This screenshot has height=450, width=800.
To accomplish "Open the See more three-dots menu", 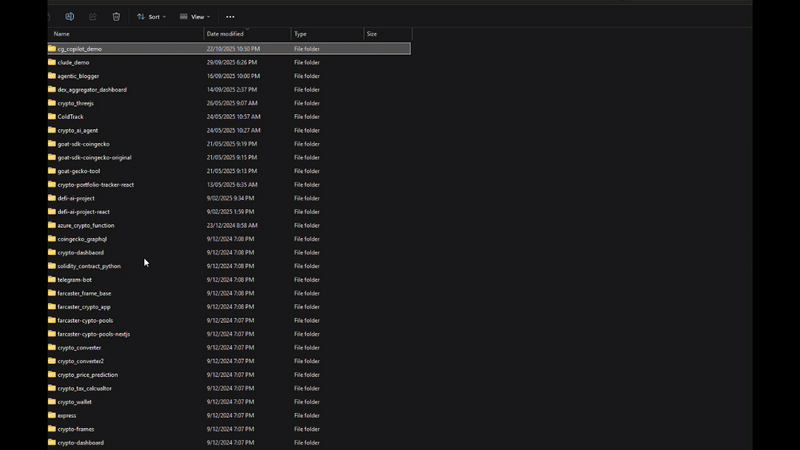I will [x=230, y=17].
